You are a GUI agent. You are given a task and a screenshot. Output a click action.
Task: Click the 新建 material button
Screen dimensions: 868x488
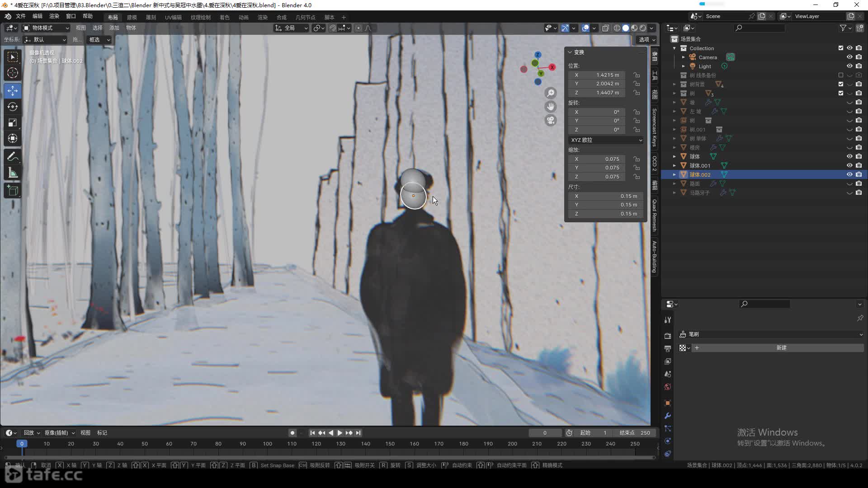(781, 348)
